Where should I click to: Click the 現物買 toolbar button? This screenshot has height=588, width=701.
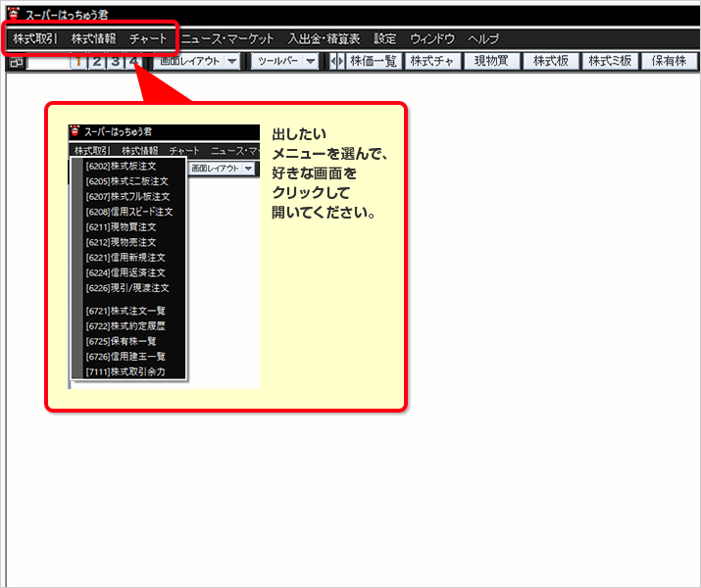[x=491, y=61]
